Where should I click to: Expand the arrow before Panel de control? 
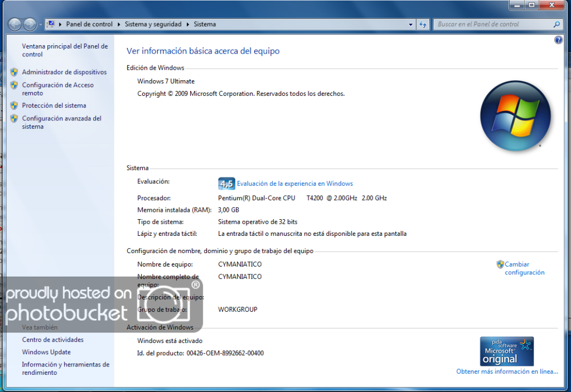pos(60,25)
